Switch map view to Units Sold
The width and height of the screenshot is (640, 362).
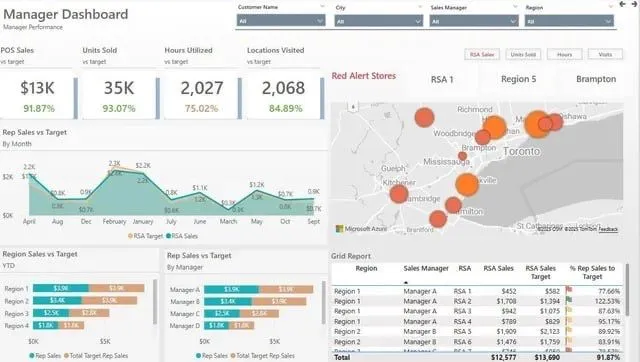[523, 54]
